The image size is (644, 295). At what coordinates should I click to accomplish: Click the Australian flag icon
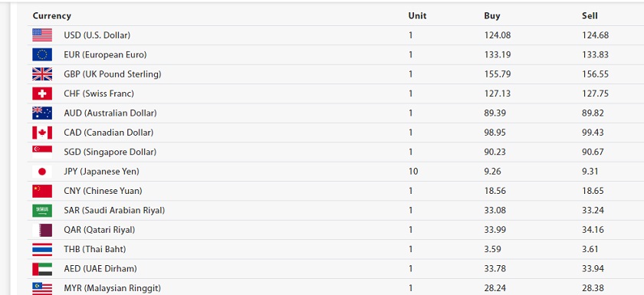(42, 113)
